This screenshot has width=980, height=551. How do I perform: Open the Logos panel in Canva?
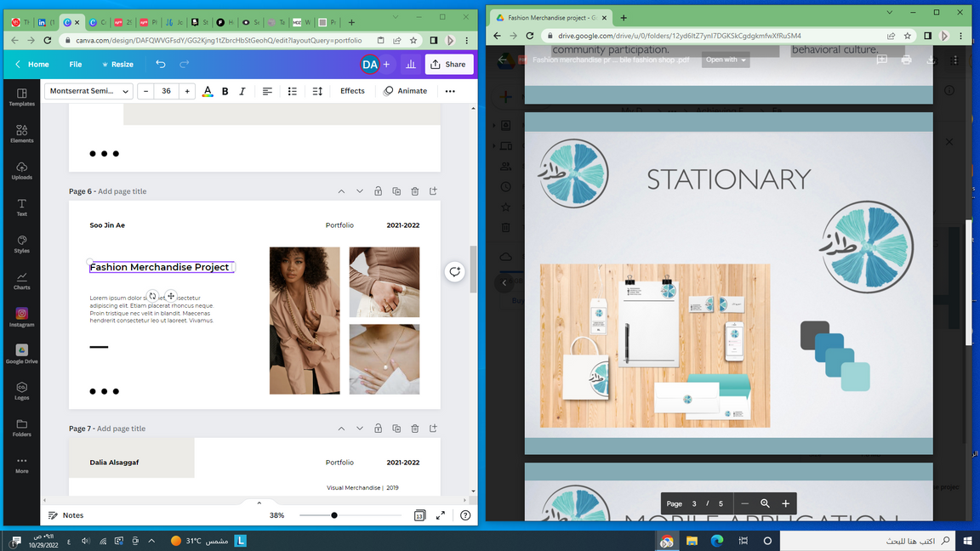coord(22,391)
